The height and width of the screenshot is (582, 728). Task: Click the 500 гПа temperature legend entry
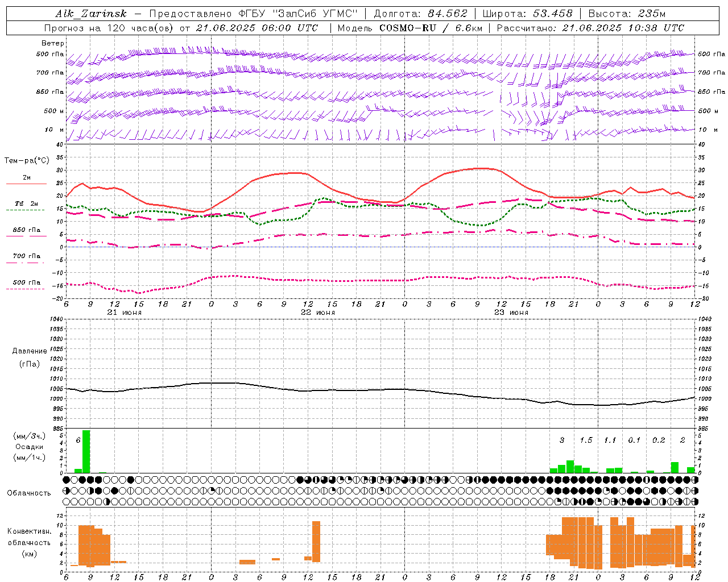click(x=27, y=282)
